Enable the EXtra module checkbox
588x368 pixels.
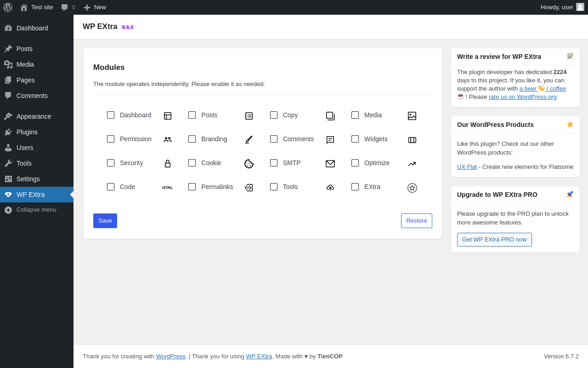pos(355,187)
